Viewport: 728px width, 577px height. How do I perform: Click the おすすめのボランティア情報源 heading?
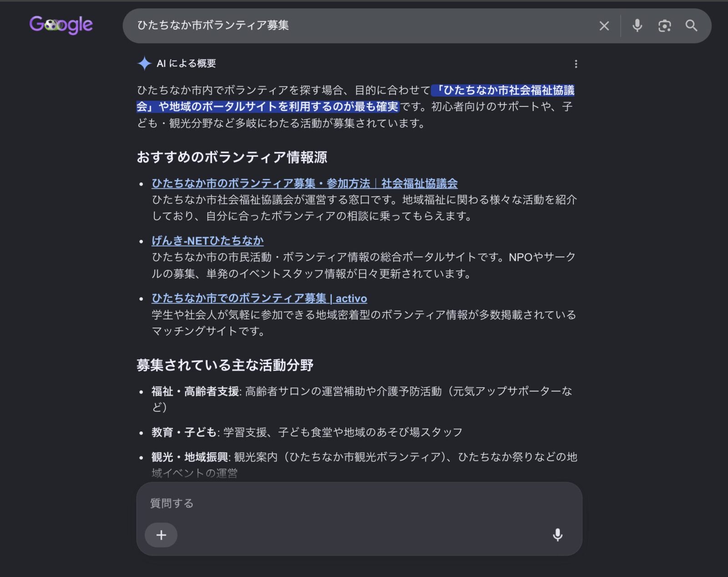232,157
